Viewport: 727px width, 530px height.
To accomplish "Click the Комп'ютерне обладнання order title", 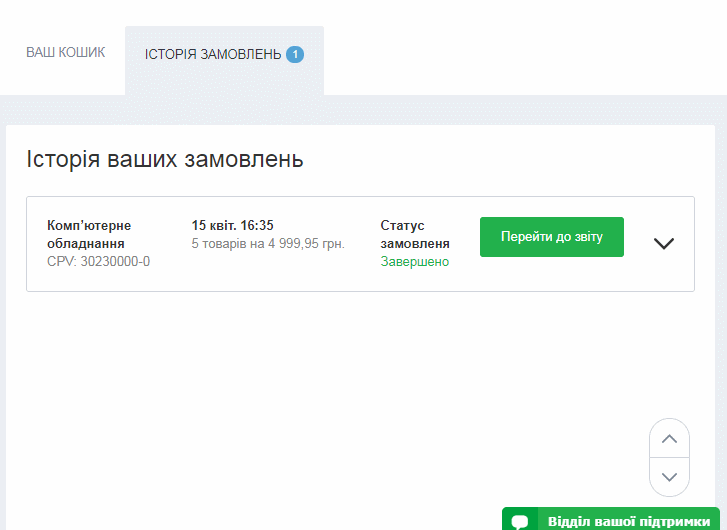I will click(89, 234).
